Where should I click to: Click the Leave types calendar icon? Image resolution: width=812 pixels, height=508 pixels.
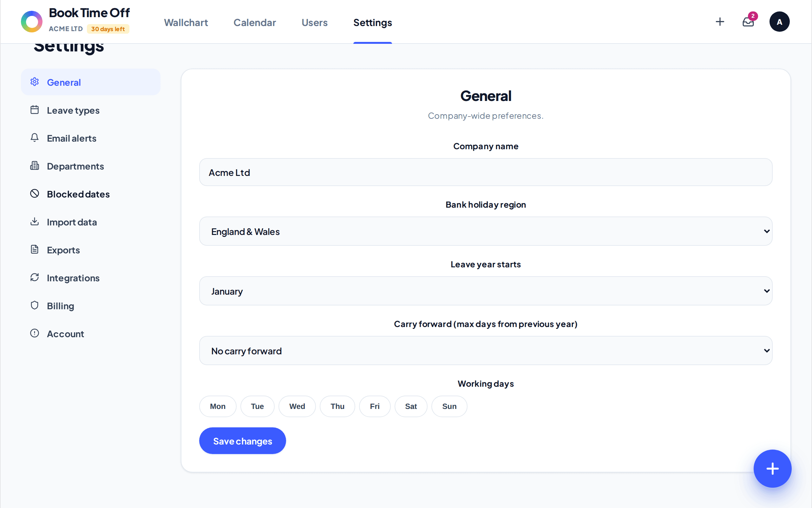[x=35, y=110]
